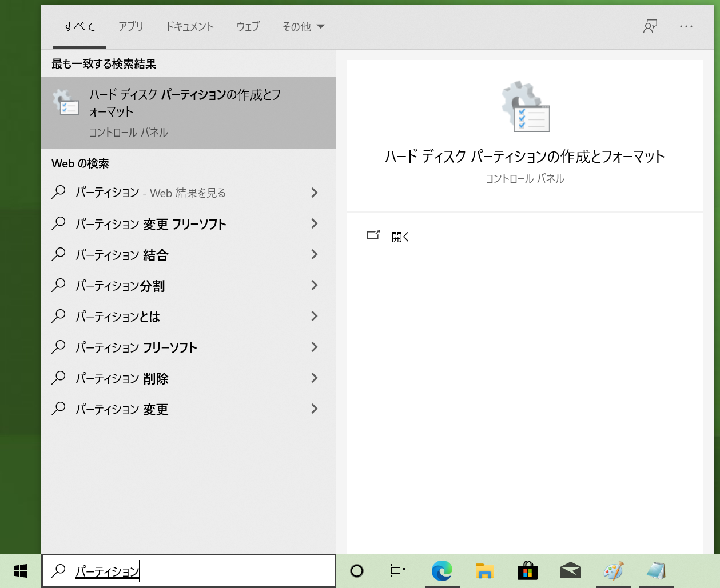Open best match ハード ディスク パーティションの作成とフォーマット
The image size is (720, 588).
tap(189, 113)
